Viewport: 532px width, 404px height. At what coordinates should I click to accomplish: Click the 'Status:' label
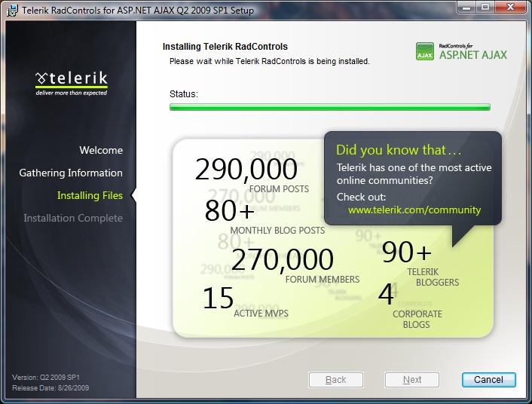coord(184,94)
